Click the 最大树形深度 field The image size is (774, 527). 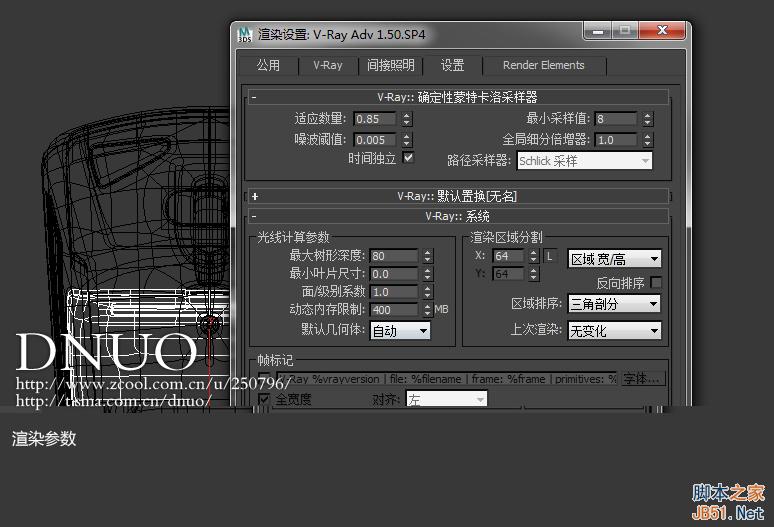(x=394, y=256)
